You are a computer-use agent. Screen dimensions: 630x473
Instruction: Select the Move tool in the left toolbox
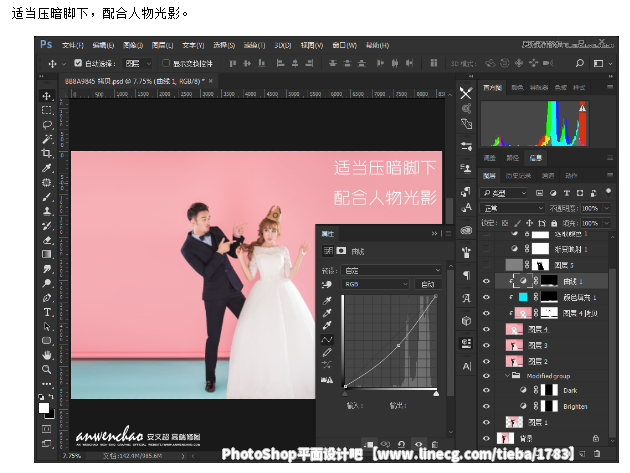click(47, 96)
